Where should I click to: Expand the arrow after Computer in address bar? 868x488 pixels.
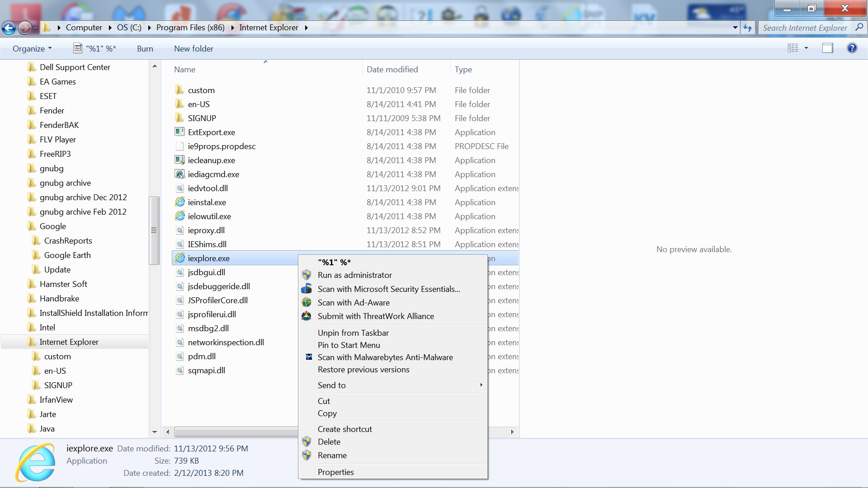point(110,28)
